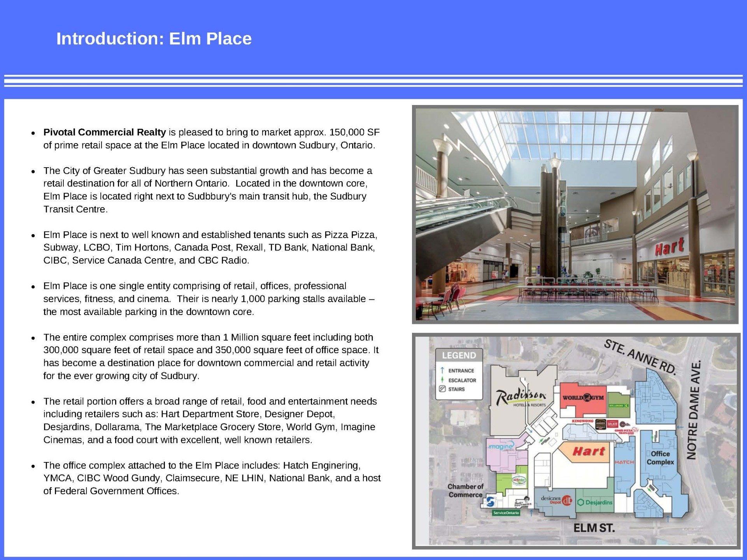
Task: Click the Imagine Cinemas logo on map
Action: coord(502,446)
